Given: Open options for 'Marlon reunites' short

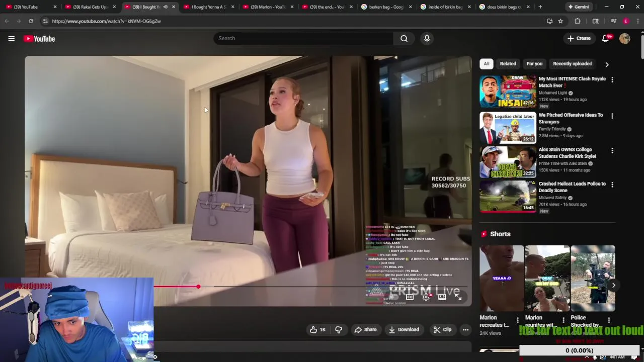Looking at the screenshot, I should (x=563, y=320).
